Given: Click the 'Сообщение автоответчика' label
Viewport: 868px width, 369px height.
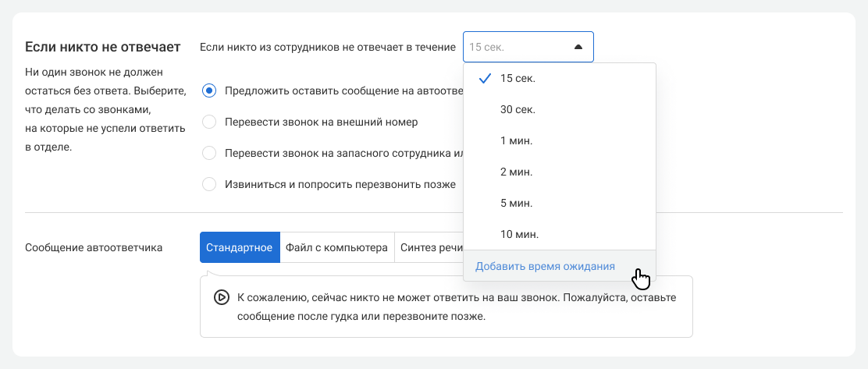Looking at the screenshot, I should tap(94, 247).
